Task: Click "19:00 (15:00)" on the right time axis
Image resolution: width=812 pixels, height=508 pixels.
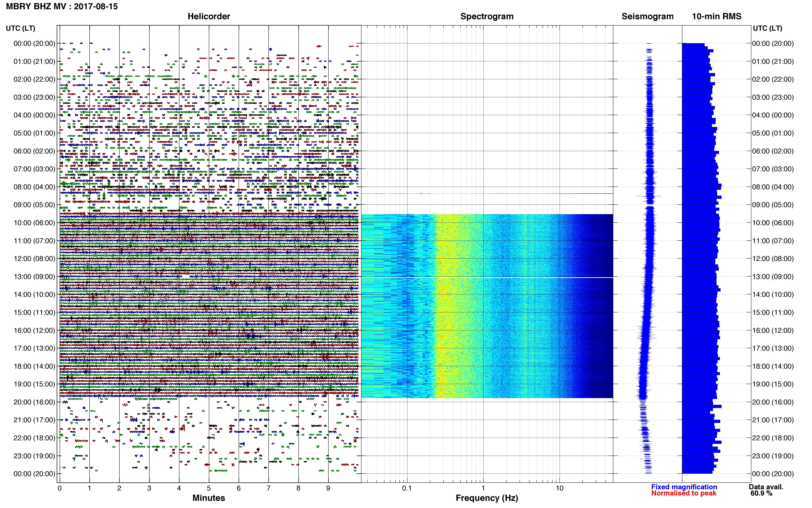Action: click(x=773, y=384)
